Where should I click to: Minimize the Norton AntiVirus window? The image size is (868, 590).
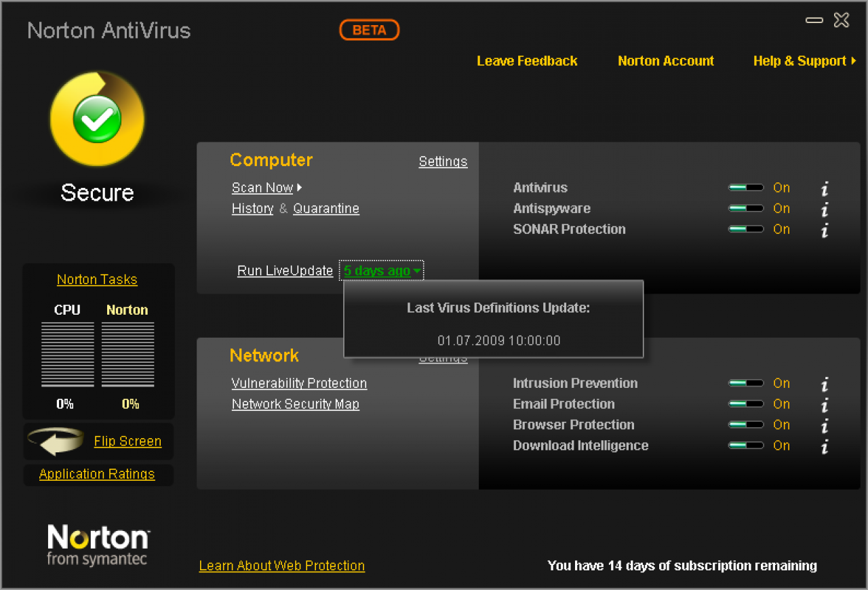coord(814,21)
